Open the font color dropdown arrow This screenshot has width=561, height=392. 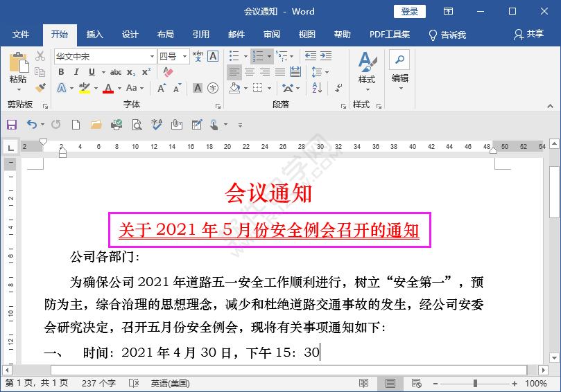[x=119, y=88]
